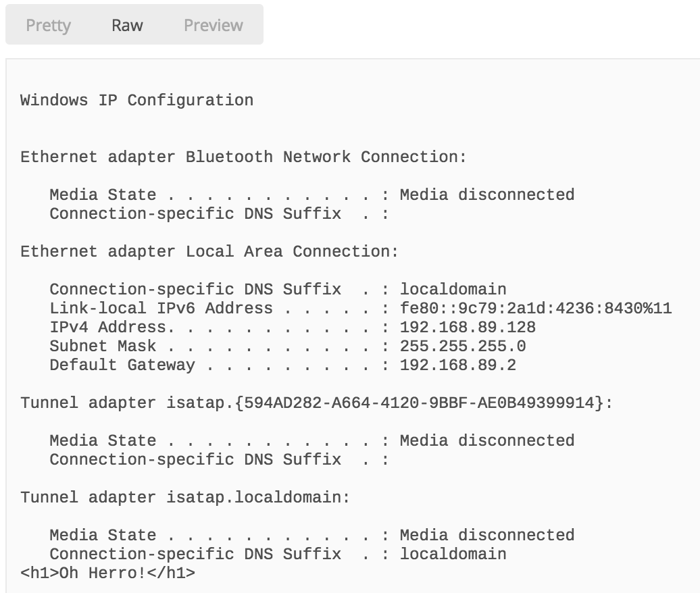Click the Windows IP Configuration heading

[137, 100]
